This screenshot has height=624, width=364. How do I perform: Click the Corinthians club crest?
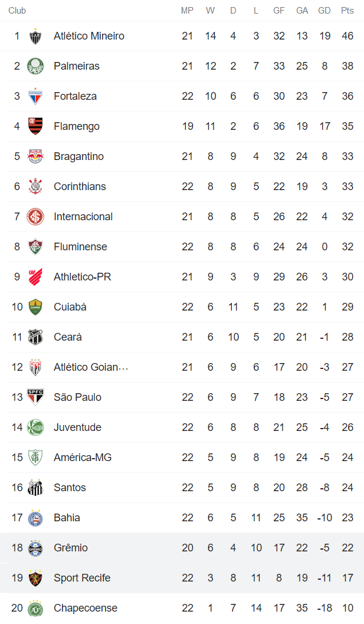(x=35, y=187)
